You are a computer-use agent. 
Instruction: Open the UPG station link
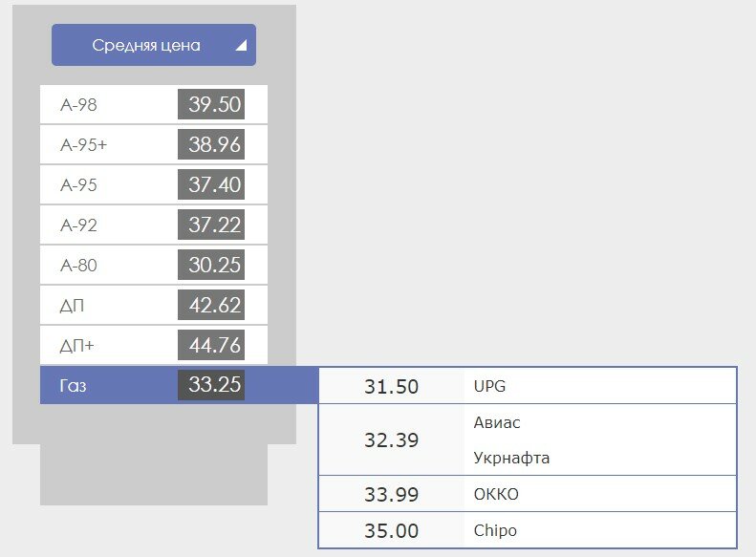tap(489, 387)
